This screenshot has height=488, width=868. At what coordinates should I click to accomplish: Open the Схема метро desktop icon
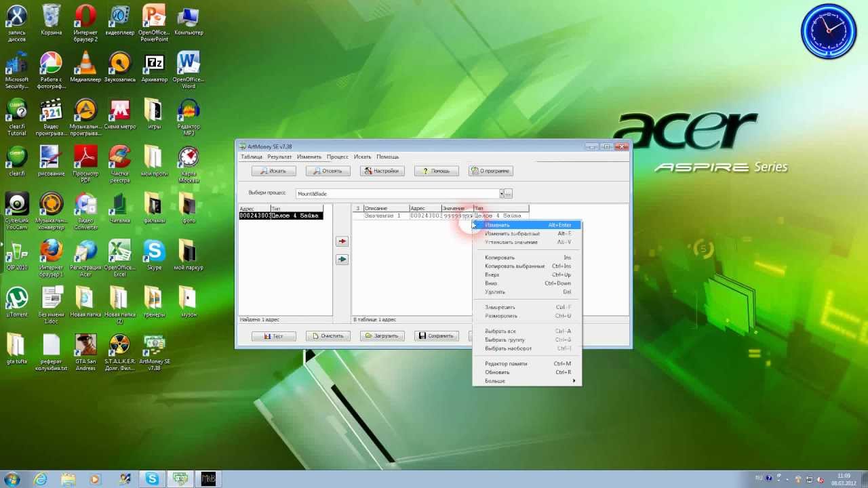pos(120,114)
